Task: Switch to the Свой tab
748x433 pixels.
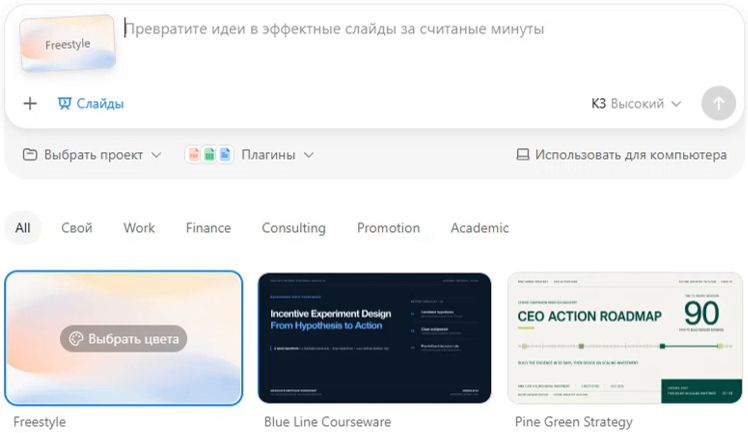Action: point(77,228)
